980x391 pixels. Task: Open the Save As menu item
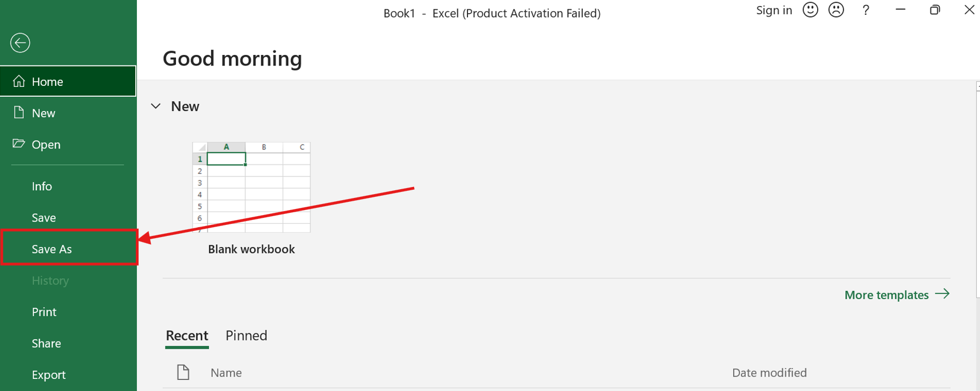tap(52, 249)
